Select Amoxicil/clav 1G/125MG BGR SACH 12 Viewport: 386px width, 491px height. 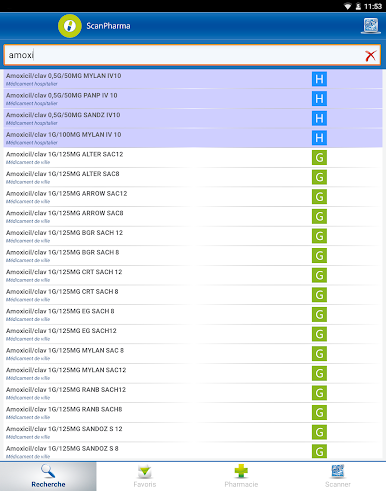point(193,236)
